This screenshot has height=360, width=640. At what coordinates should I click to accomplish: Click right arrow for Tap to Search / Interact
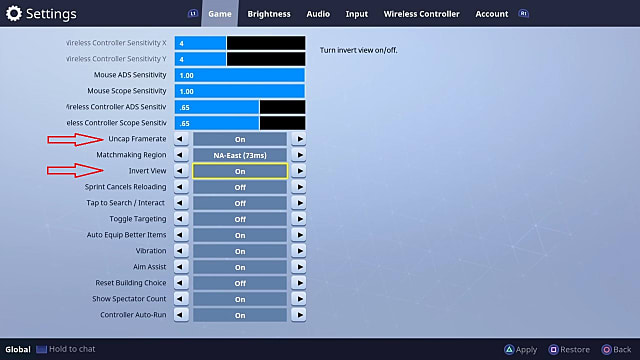point(299,203)
